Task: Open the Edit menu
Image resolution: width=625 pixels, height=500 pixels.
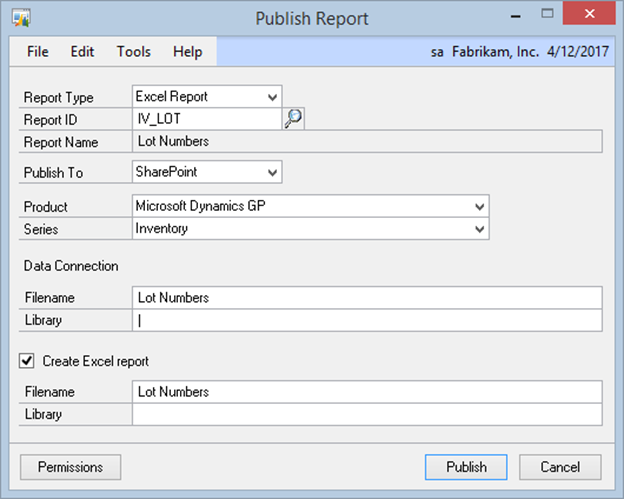Action: pos(82,52)
